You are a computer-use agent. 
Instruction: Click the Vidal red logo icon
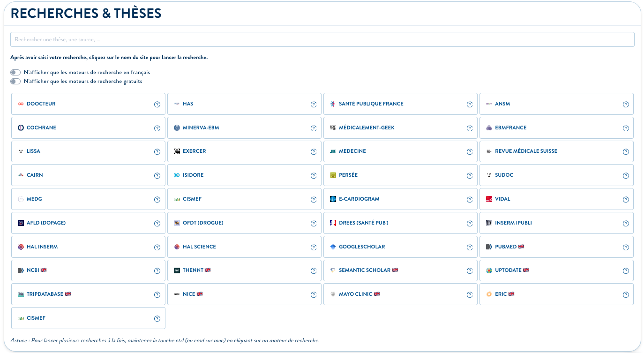pyautogui.click(x=489, y=199)
